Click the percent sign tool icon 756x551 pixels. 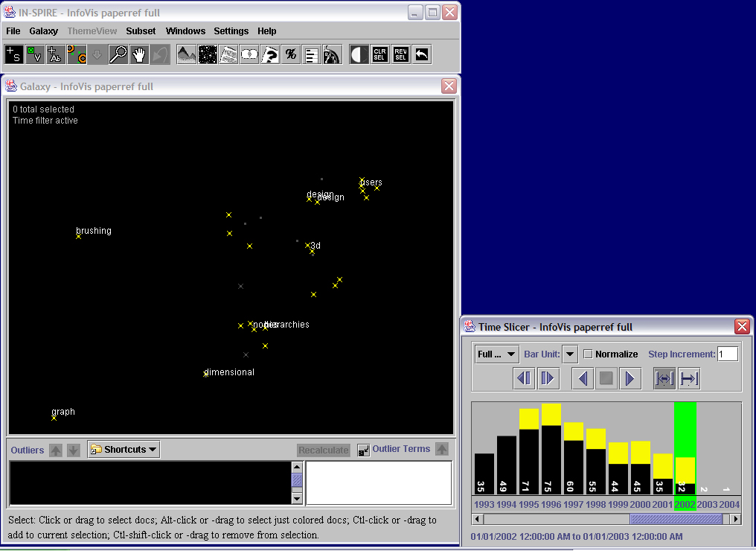[291, 54]
